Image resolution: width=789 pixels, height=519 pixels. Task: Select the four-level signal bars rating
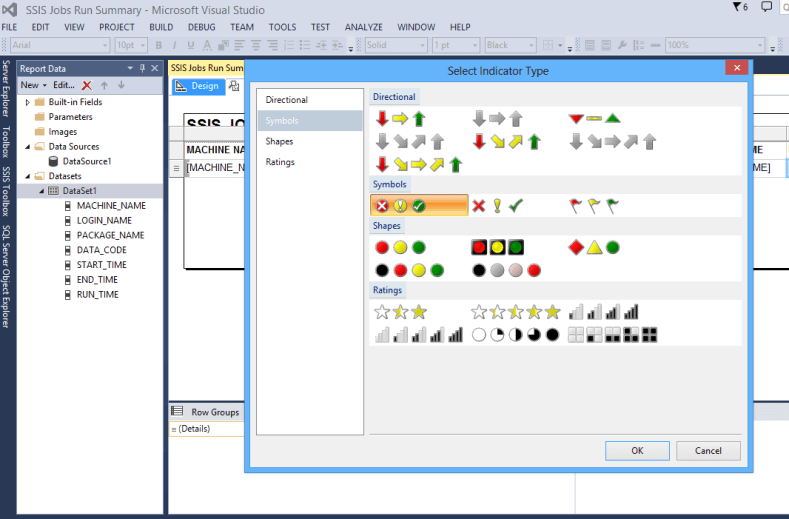tap(603, 312)
